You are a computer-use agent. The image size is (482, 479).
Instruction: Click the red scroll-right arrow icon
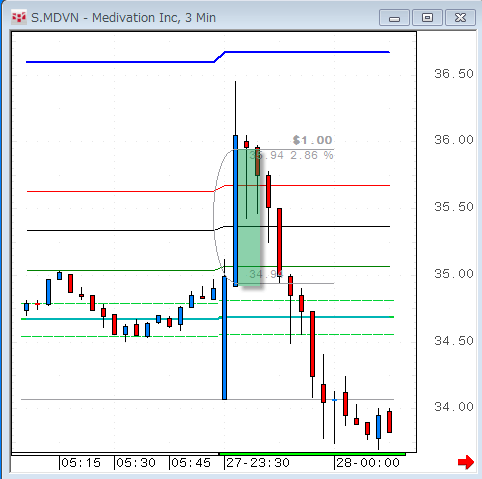[x=466, y=462]
